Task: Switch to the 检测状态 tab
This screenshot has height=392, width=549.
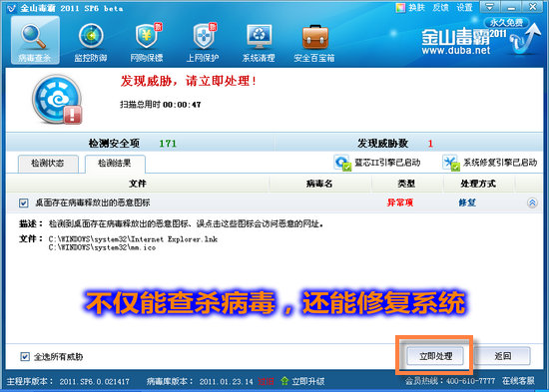Action: (x=48, y=164)
